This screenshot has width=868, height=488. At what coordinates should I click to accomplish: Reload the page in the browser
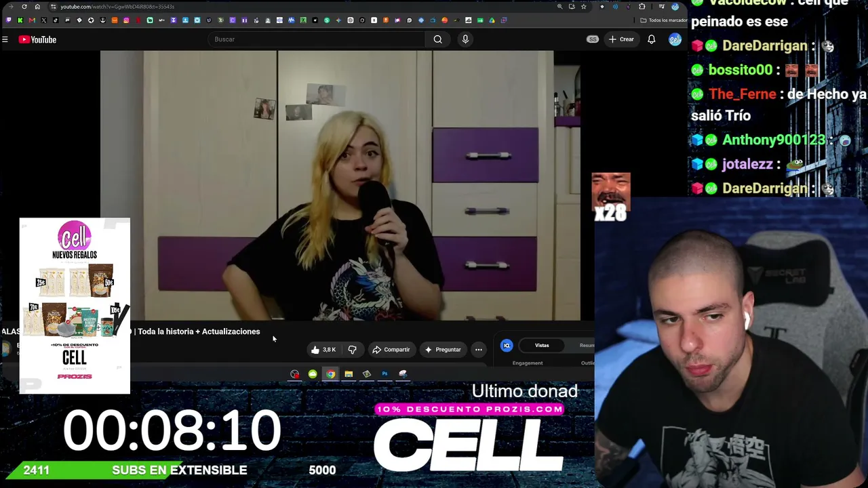pyautogui.click(x=24, y=7)
